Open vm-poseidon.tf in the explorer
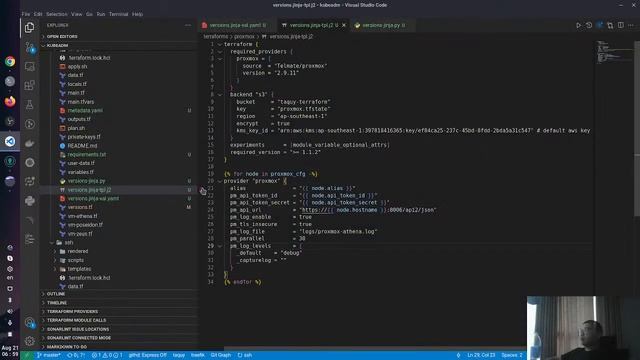Viewport: 640px width, 360px height. [118, 225]
